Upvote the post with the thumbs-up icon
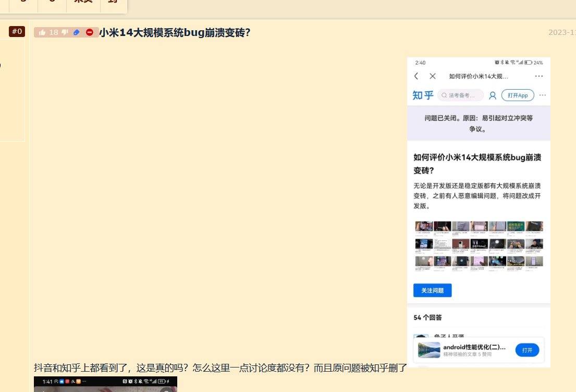This screenshot has width=576, height=392. coord(42,33)
